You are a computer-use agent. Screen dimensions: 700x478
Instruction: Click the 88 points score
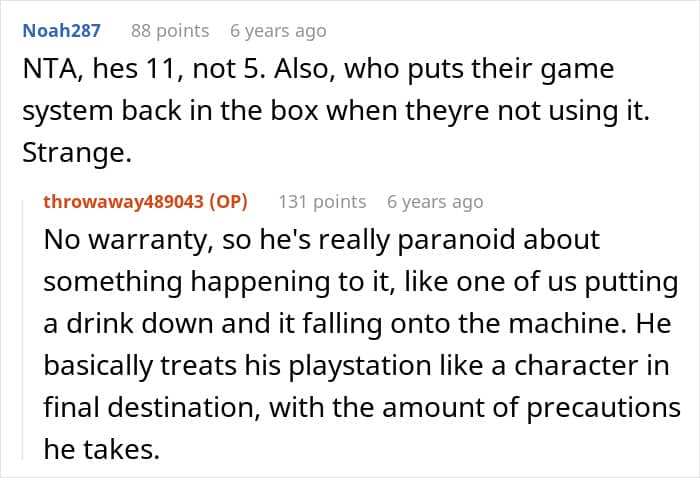tap(169, 31)
